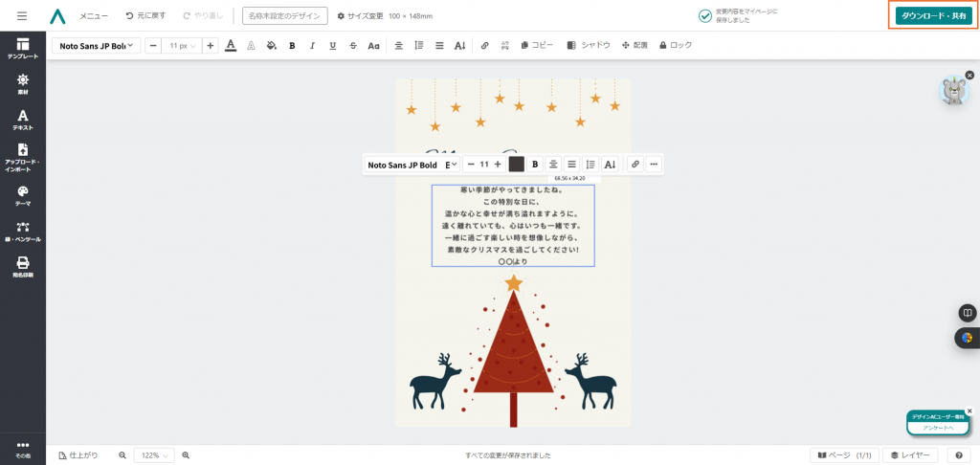Click the ダウンロード・共有 button

pos(933,15)
